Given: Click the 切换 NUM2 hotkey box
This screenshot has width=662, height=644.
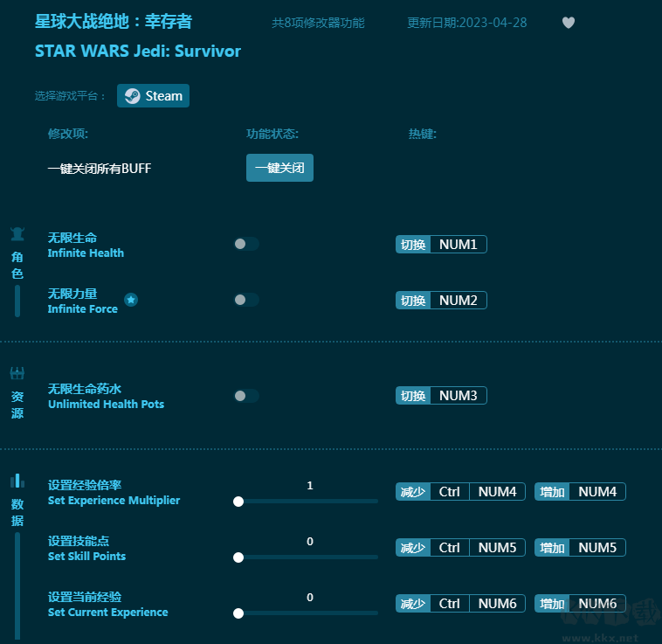Looking at the screenshot, I should click(441, 301).
